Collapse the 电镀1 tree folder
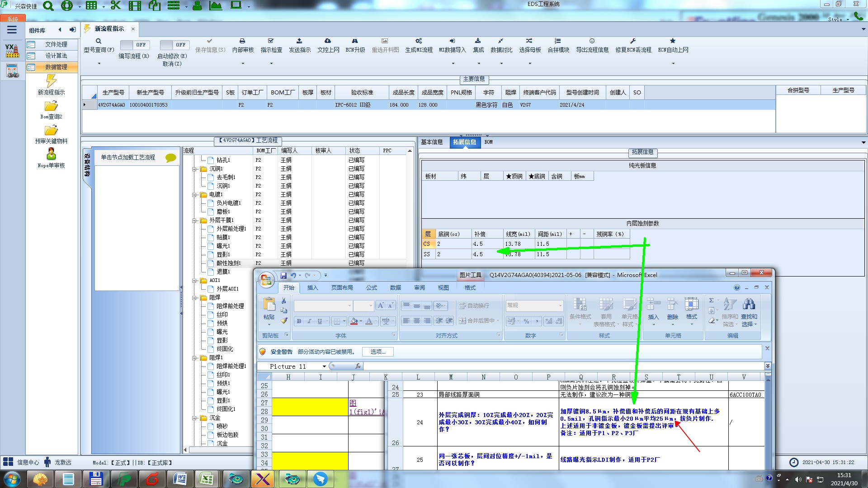The image size is (868, 488). point(194,195)
